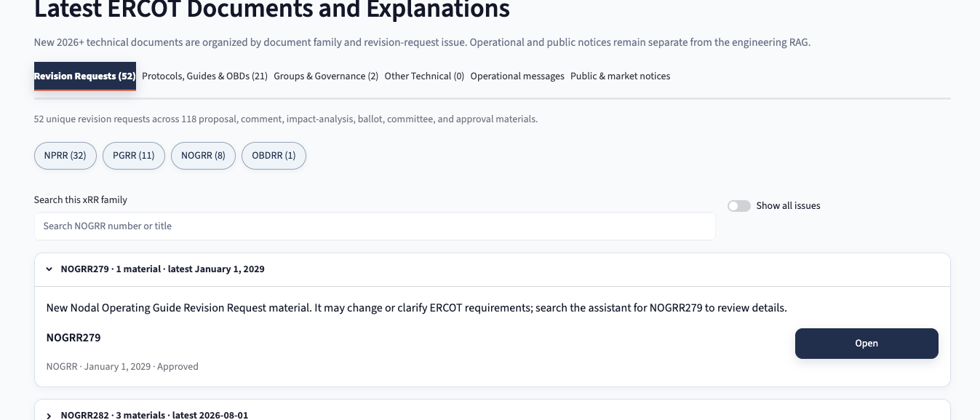980x420 pixels.
Task: Click the NOGRR279 description paragraph
Action: (x=417, y=308)
